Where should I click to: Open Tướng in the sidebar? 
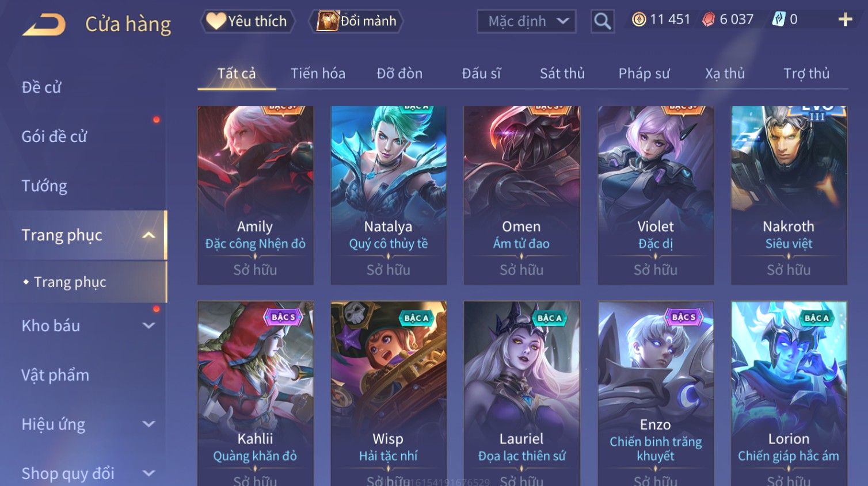[x=44, y=186]
